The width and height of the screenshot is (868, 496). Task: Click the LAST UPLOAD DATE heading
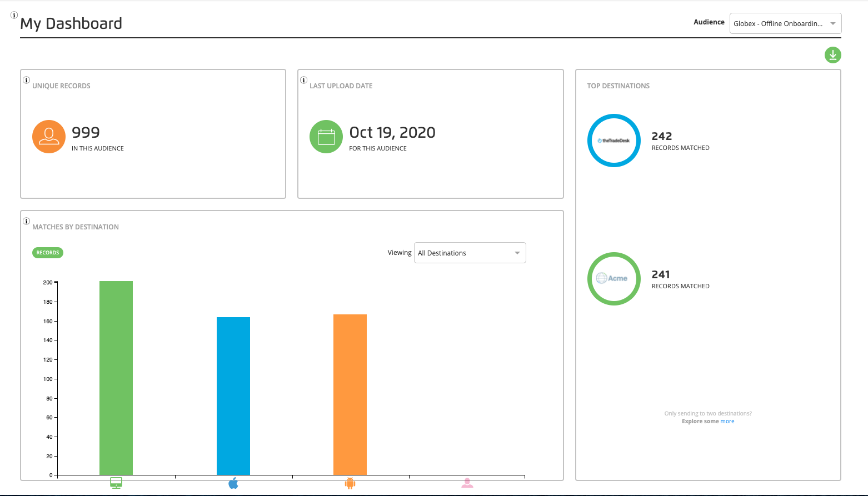click(x=341, y=86)
